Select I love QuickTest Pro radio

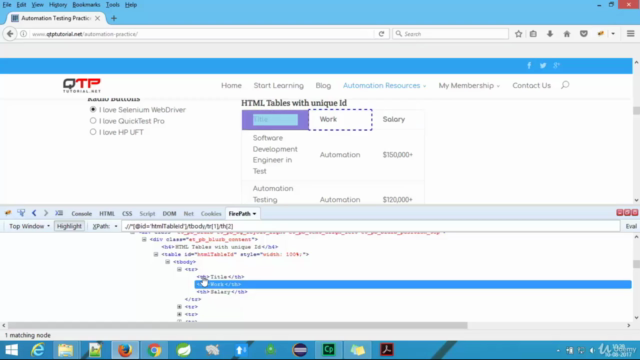point(93,121)
